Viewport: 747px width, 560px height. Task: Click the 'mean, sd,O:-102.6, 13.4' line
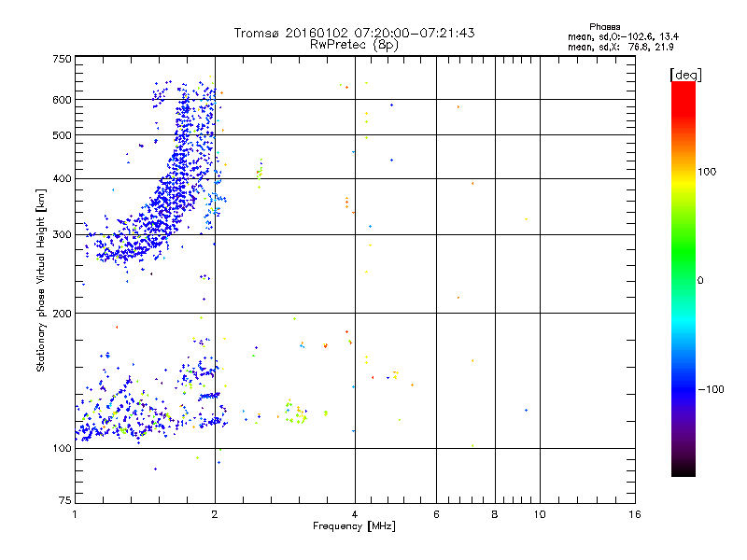tap(623, 36)
